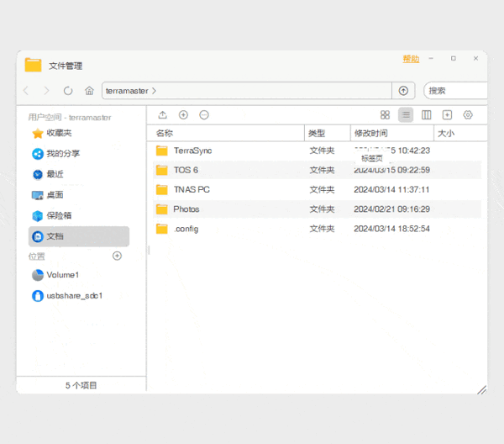
Task: Open 收藏夹 in the sidebar
Action: pyautogui.click(x=59, y=133)
